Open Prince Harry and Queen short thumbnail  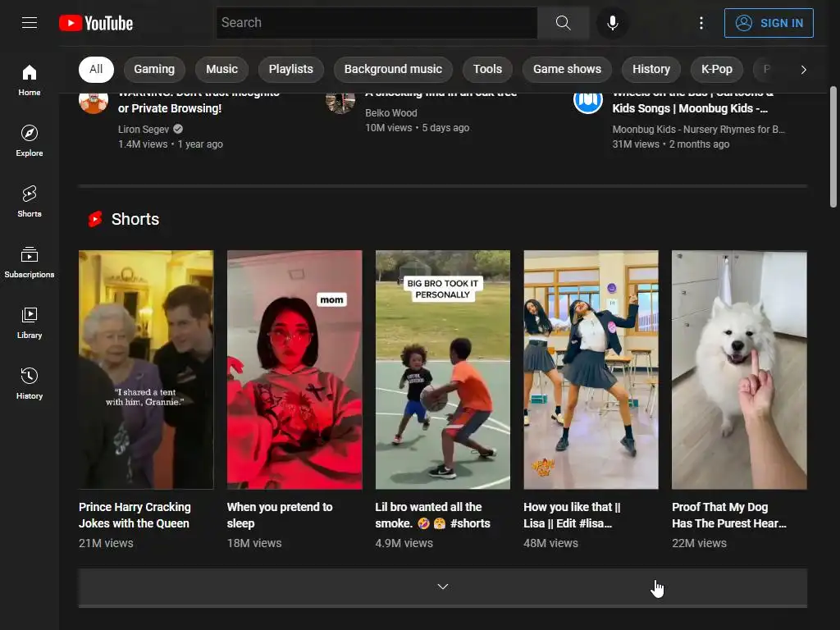146,370
